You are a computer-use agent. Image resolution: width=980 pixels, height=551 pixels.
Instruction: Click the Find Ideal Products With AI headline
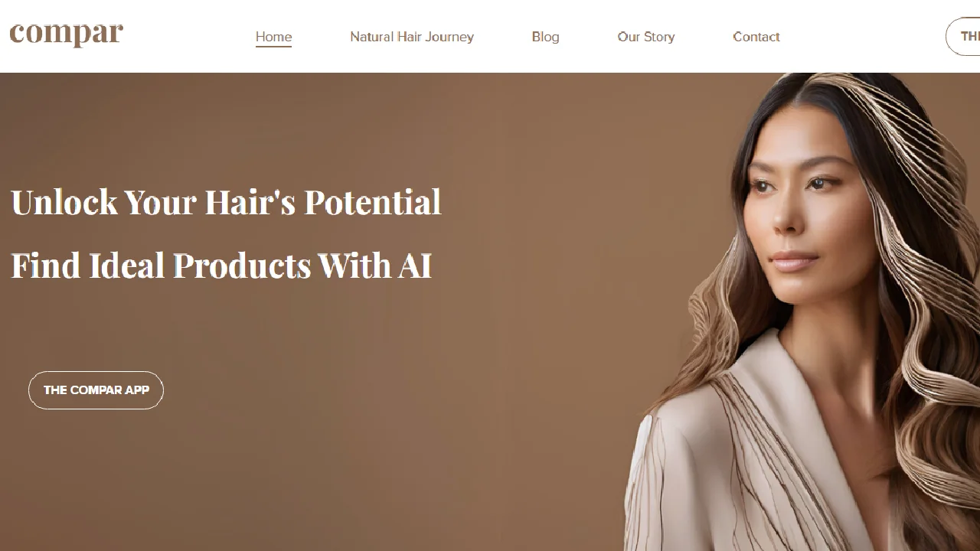(221, 266)
